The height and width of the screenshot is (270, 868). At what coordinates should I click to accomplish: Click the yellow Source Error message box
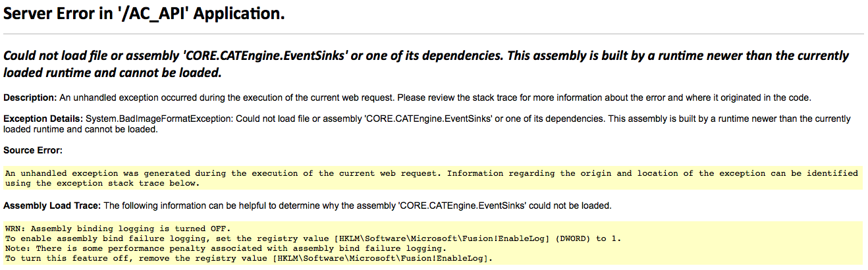tap(433, 178)
